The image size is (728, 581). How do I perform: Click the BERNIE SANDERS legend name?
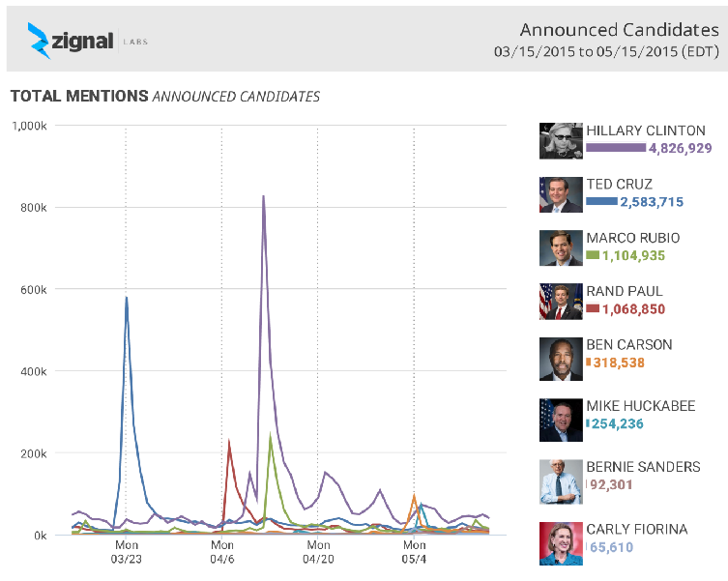(643, 467)
